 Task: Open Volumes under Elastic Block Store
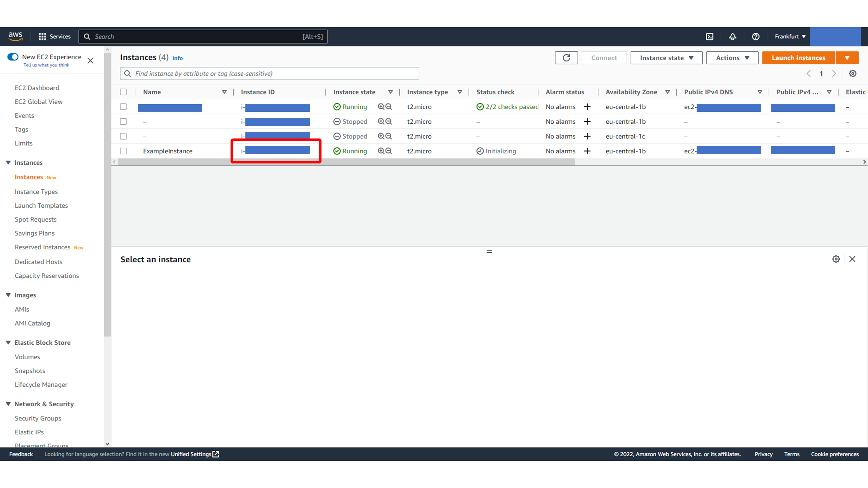tap(27, 357)
